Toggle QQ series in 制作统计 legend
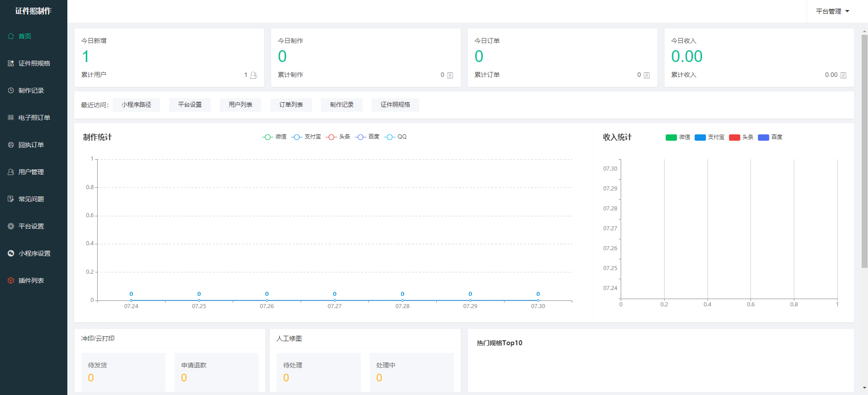 click(395, 137)
